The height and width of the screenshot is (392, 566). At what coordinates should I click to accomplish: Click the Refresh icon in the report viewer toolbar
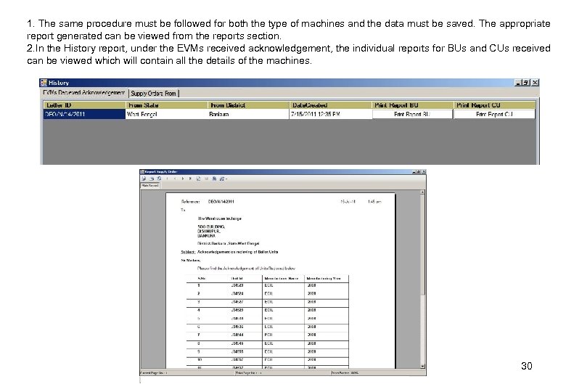point(159,179)
